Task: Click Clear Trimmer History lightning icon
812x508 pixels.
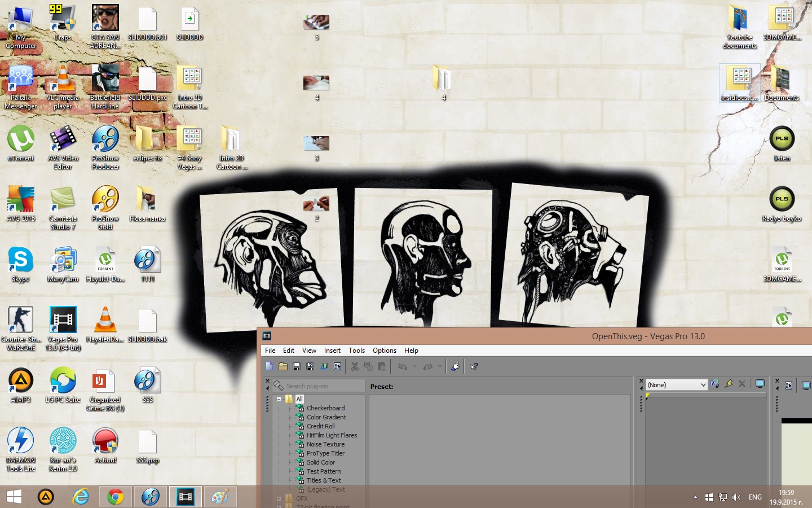Action: pos(729,384)
